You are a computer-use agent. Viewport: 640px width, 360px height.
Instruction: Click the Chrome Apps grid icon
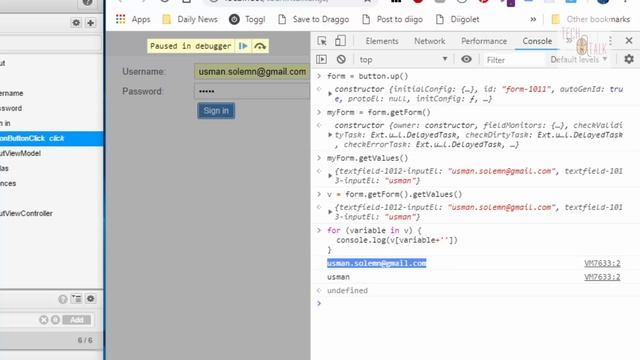point(120,19)
